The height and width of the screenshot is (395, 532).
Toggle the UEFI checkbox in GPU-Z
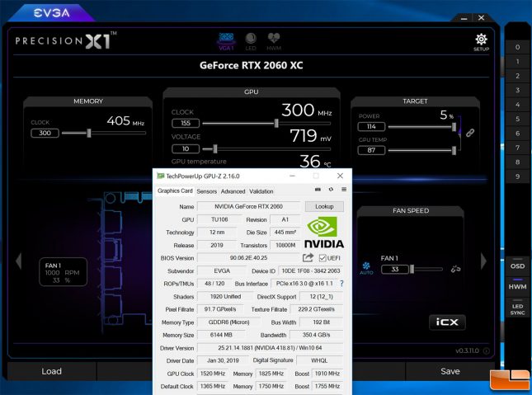pyautogui.click(x=322, y=258)
